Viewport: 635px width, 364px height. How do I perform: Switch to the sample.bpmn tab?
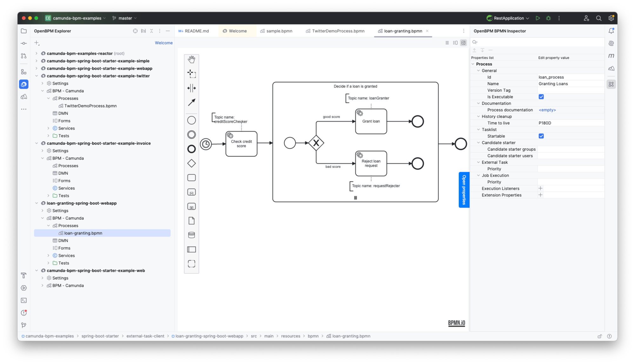276,31
